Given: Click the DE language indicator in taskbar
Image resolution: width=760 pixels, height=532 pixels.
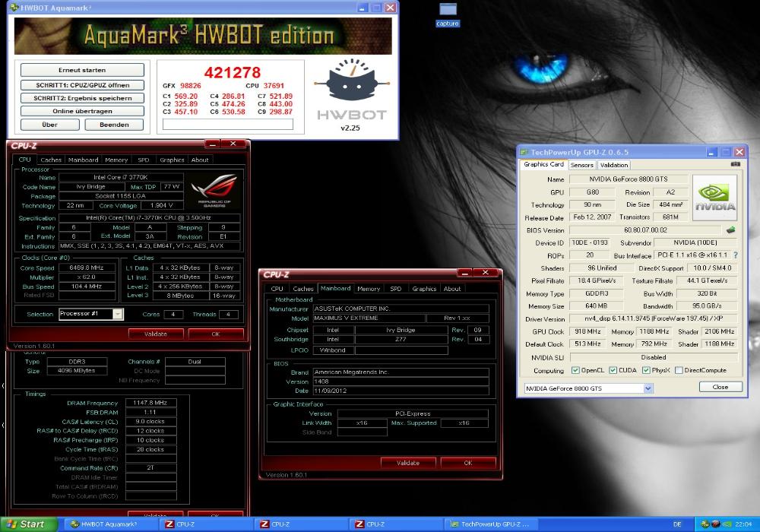Looking at the screenshot, I should tap(677, 524).
